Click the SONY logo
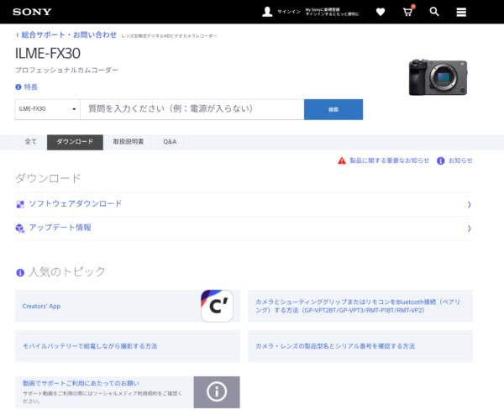Screen dimensions: 504x420 32,12
